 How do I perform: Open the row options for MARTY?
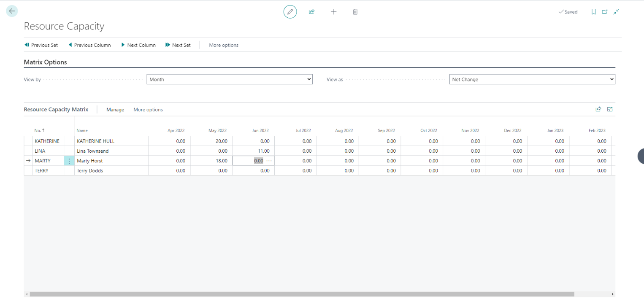tap(69, 161)
